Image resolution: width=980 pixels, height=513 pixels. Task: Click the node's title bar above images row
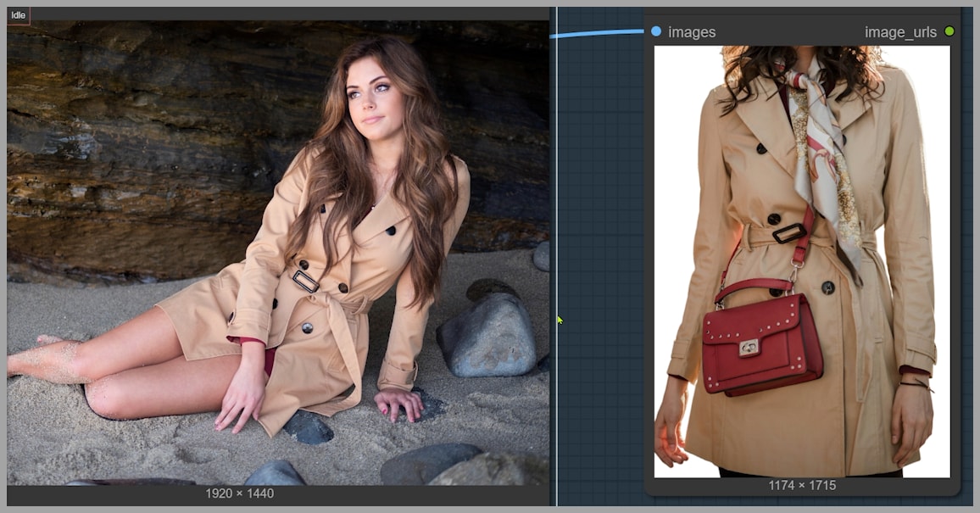point(801,12)
